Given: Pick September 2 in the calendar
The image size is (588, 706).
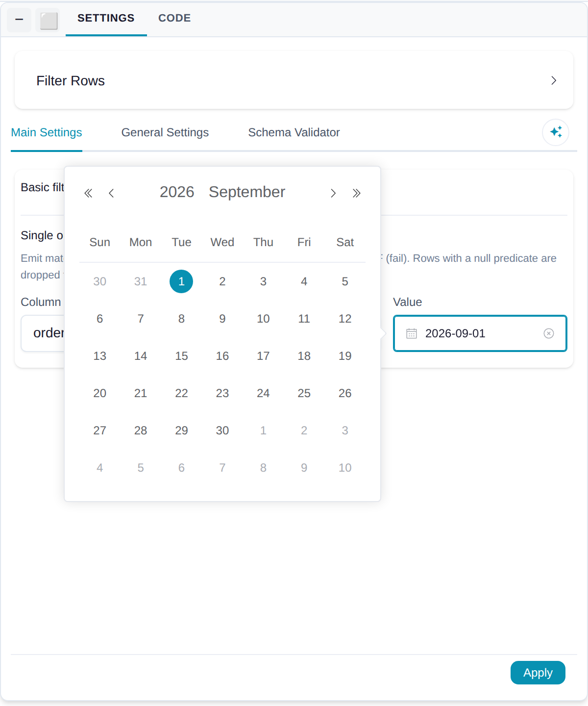Looking at the screenshot, I should [222, 281].
